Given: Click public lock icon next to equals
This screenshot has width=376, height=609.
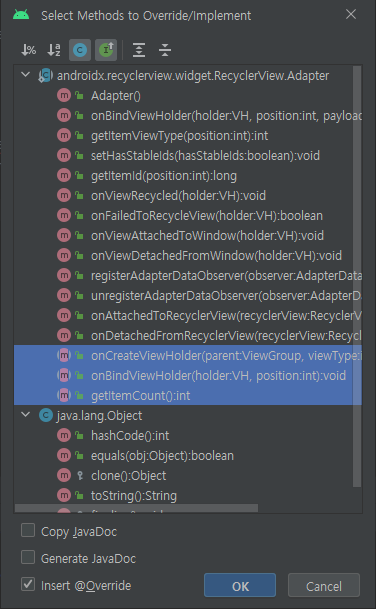Looking at the screenshot, I should click(79, 456).
